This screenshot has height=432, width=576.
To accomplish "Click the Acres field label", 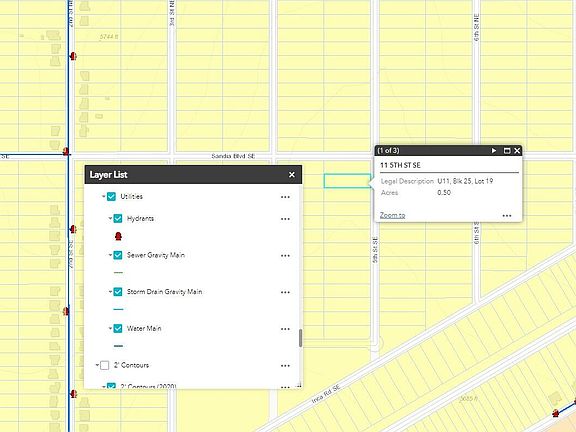I will pos(389,193).
